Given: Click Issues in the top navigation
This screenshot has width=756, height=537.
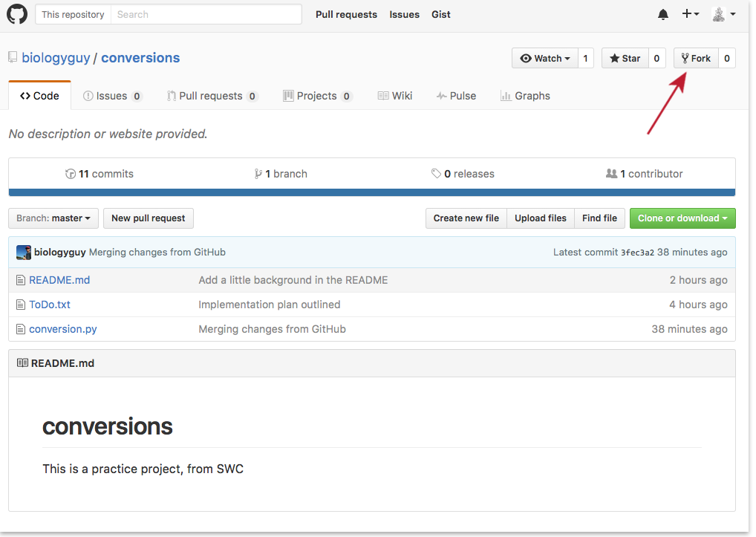Looking at the screenshot, I should tap(404, 14).
